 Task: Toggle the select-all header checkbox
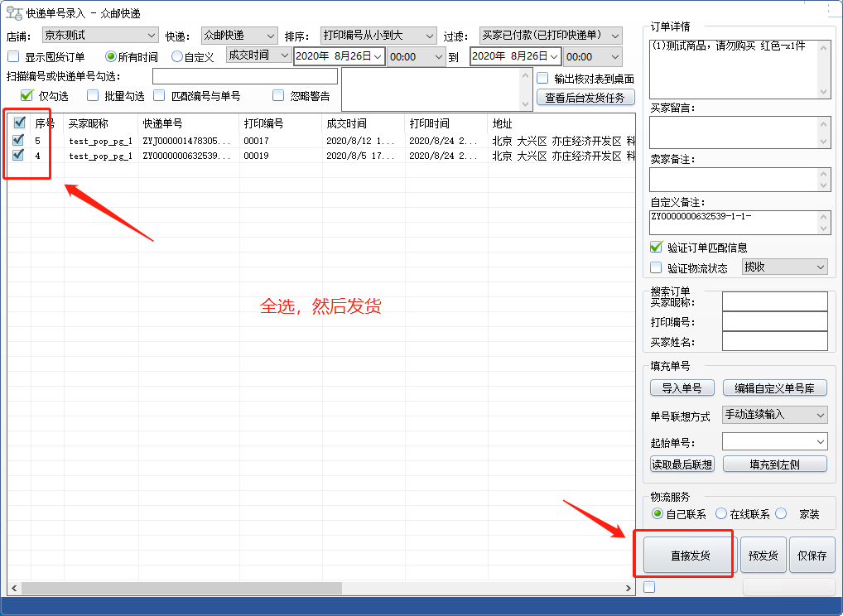tap(19, 123)
